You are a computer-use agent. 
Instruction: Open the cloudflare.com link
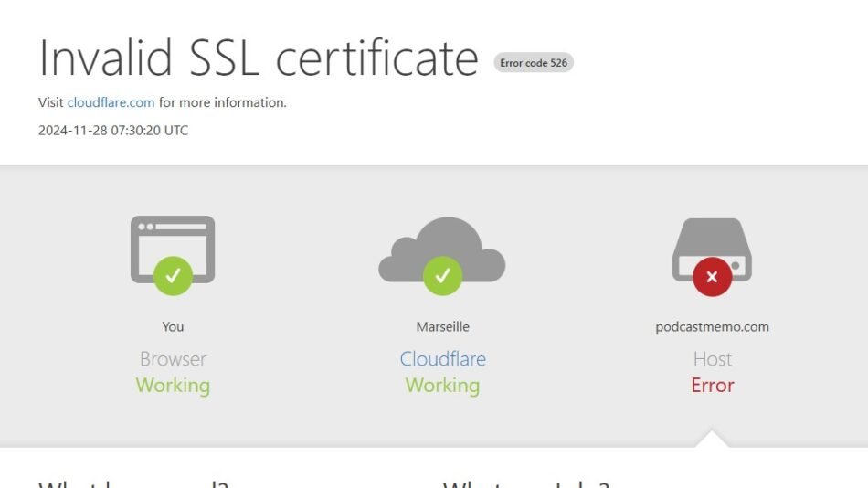[x=111, y=102]
